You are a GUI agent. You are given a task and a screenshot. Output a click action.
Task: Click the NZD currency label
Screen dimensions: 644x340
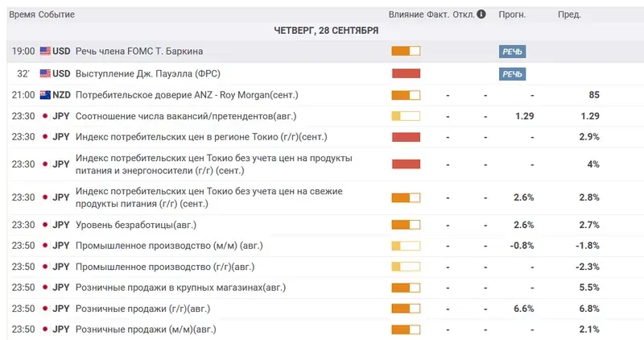[x=62, y=95]
